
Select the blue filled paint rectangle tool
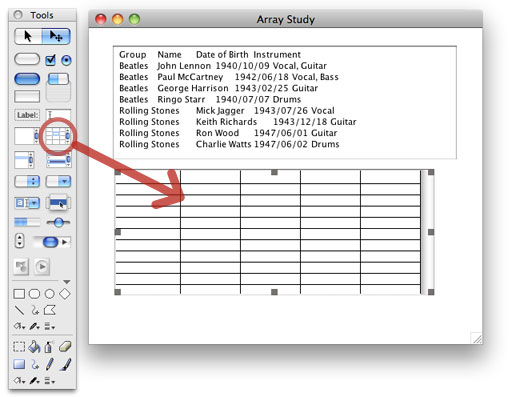19,364
